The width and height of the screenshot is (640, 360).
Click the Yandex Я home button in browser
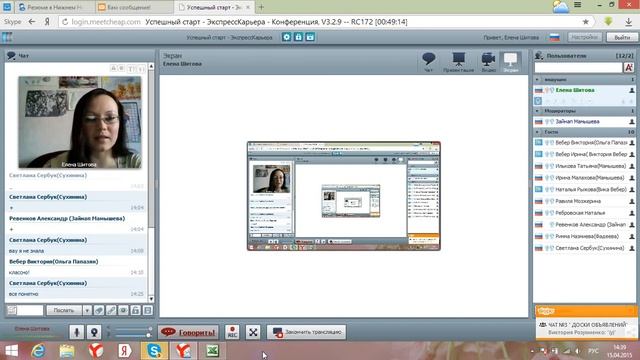[47, 22]
